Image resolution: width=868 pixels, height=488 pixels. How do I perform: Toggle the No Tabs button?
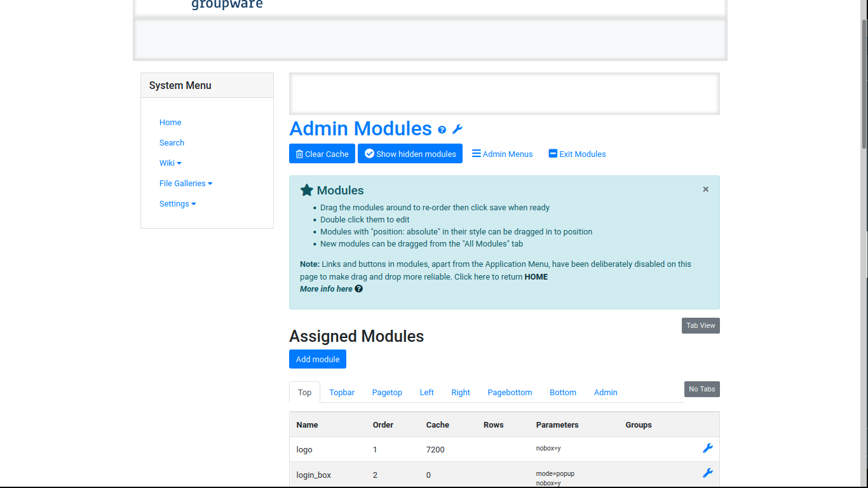(x=702, y=389)
